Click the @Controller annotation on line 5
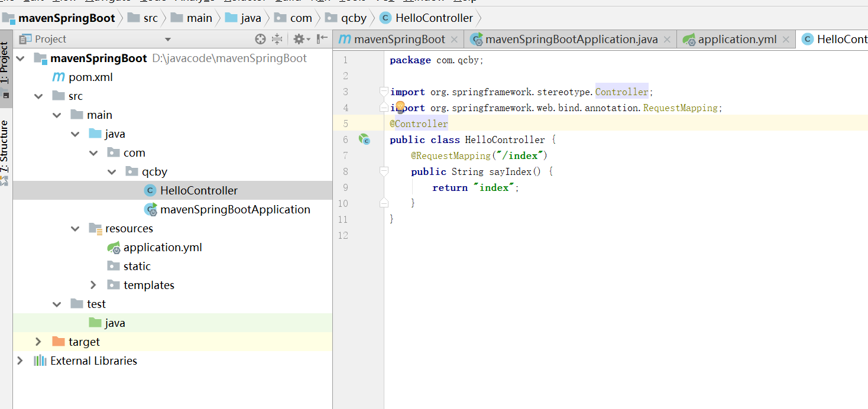The image size is (868, 409). tap(419, 124)
